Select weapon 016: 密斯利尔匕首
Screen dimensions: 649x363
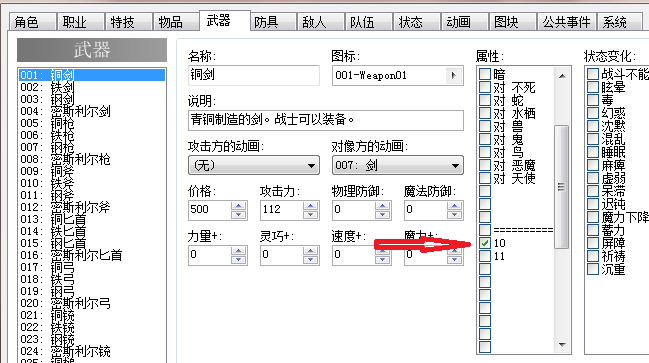(x=91, y=255)
